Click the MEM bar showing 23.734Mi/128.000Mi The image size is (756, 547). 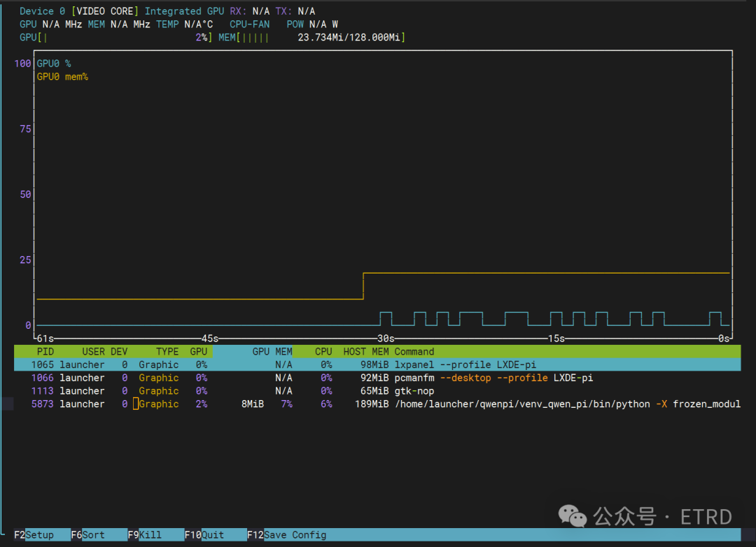point(312,37)
